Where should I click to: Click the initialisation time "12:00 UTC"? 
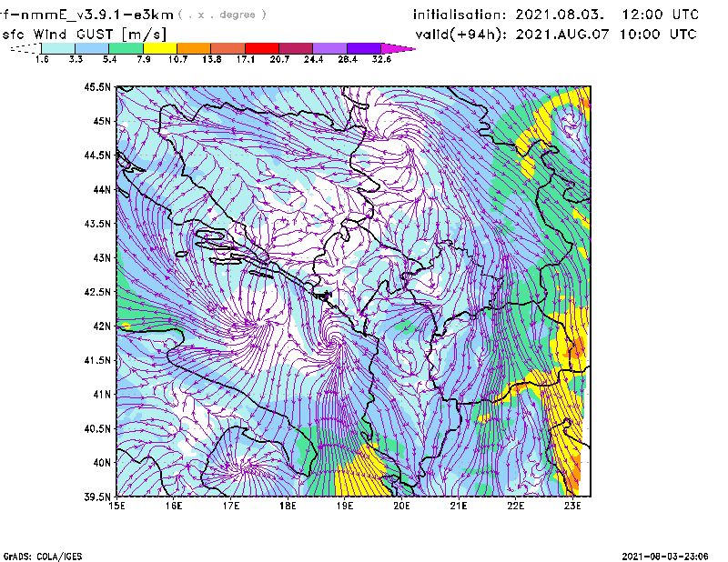[x=661, y=15]
